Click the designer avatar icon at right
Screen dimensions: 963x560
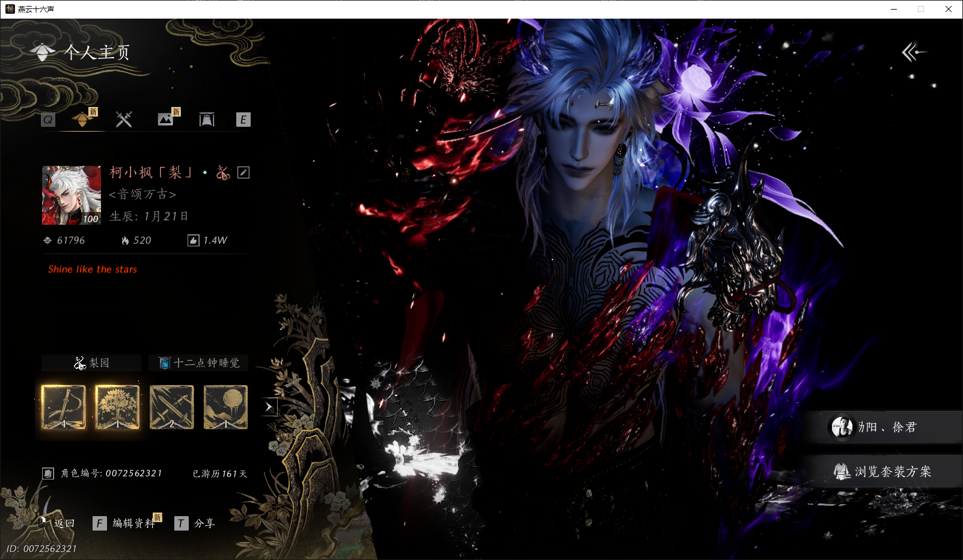(842, 427)
